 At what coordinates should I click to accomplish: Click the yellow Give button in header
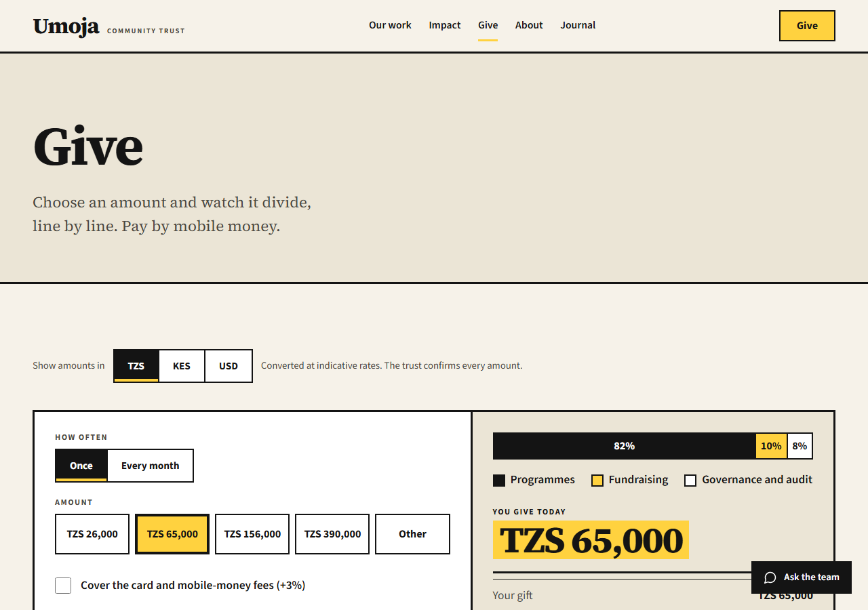click(x=807, y=26)
